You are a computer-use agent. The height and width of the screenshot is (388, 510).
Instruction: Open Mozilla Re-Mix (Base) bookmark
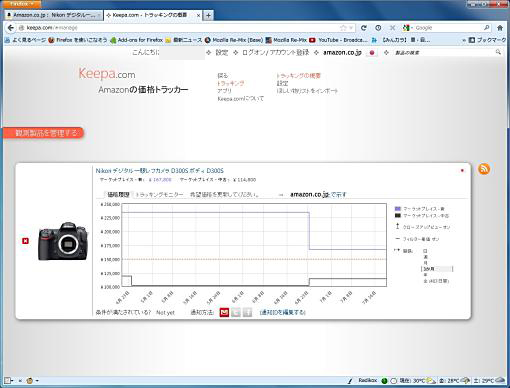point(234,40)
